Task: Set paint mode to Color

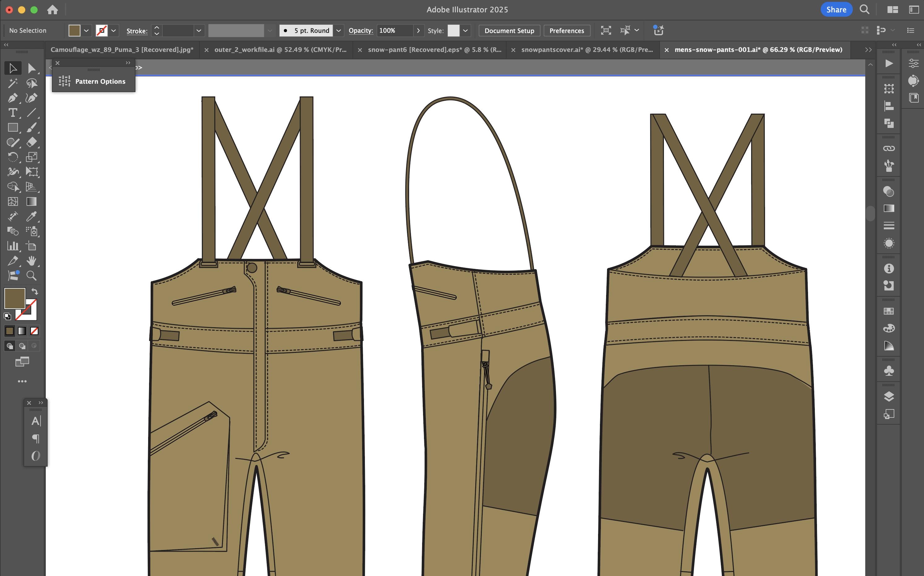Action: pos(10,331)
